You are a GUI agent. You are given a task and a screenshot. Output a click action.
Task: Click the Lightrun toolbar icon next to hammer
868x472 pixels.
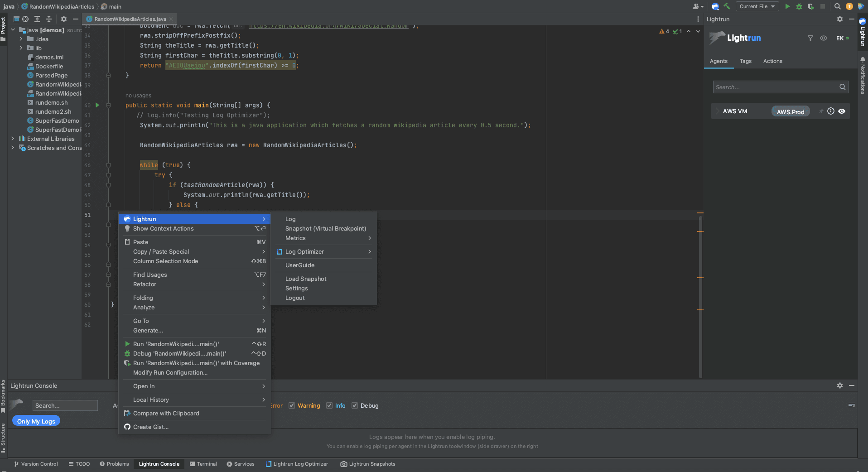click(x=715, y=6)
